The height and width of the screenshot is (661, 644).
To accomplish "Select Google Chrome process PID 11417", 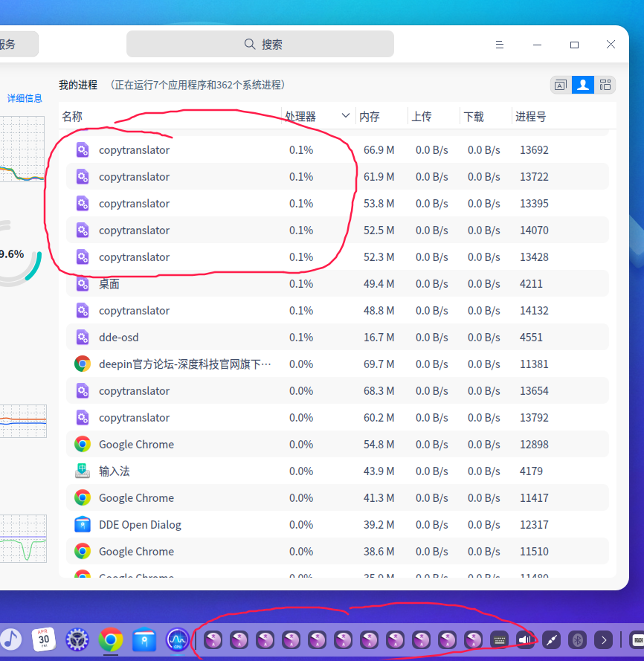I will [338, 498].
